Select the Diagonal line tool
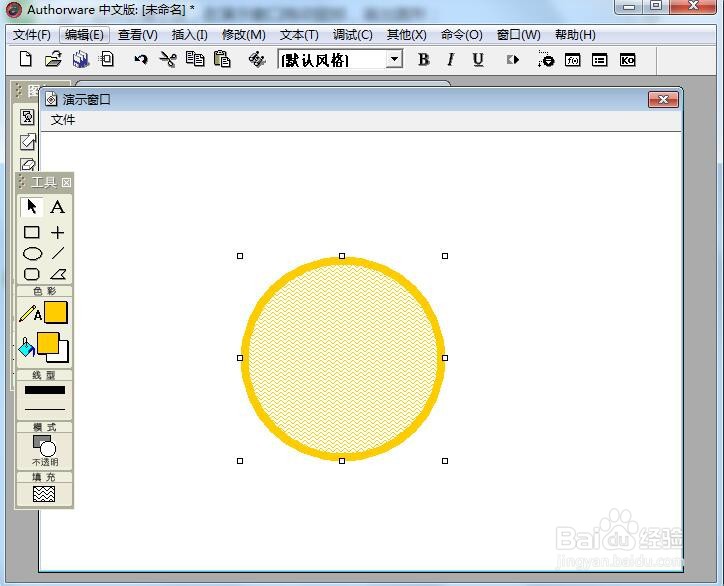Screen dimensions: 724x586 58,253
